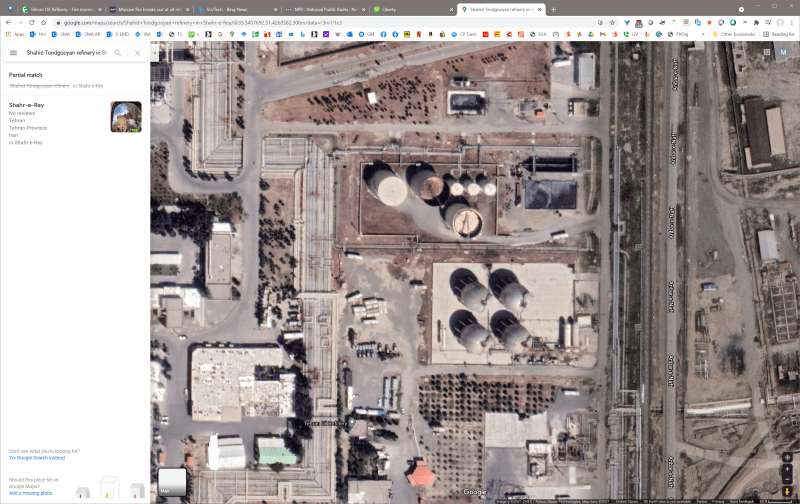The height and width of the screenshot is (504, 800).
Task: Go forward in browser
Action: pyautogui.click(x=20, y=22)
